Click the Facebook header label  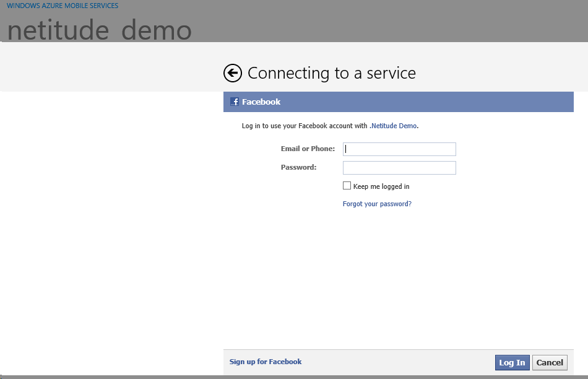tap(261, 102)
